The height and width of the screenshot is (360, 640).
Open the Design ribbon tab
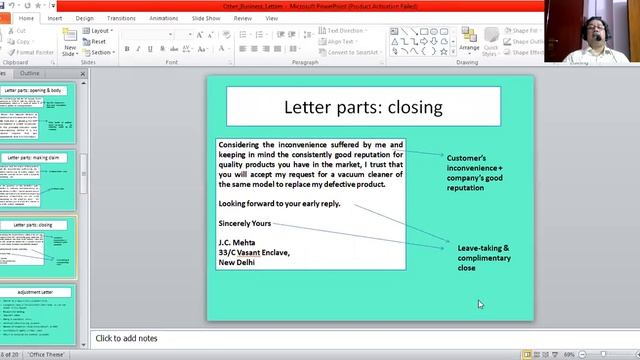(84, 18)
